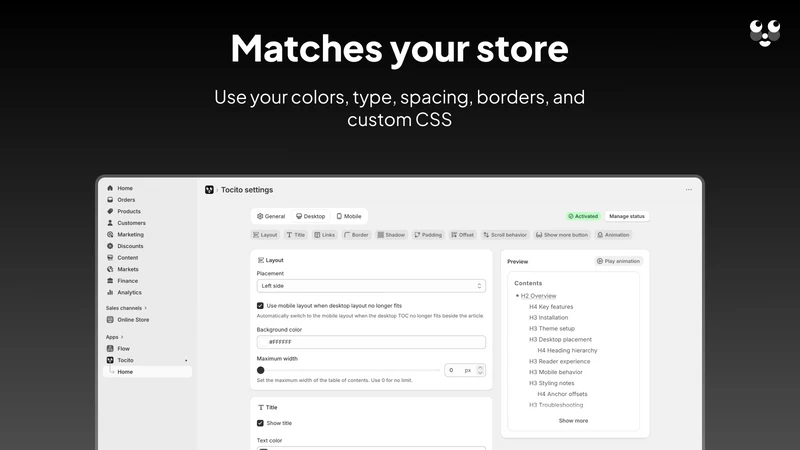Click the Tocito settings breadcrumb title
Viewport: 800px width, 450px height.
(247, 190)
